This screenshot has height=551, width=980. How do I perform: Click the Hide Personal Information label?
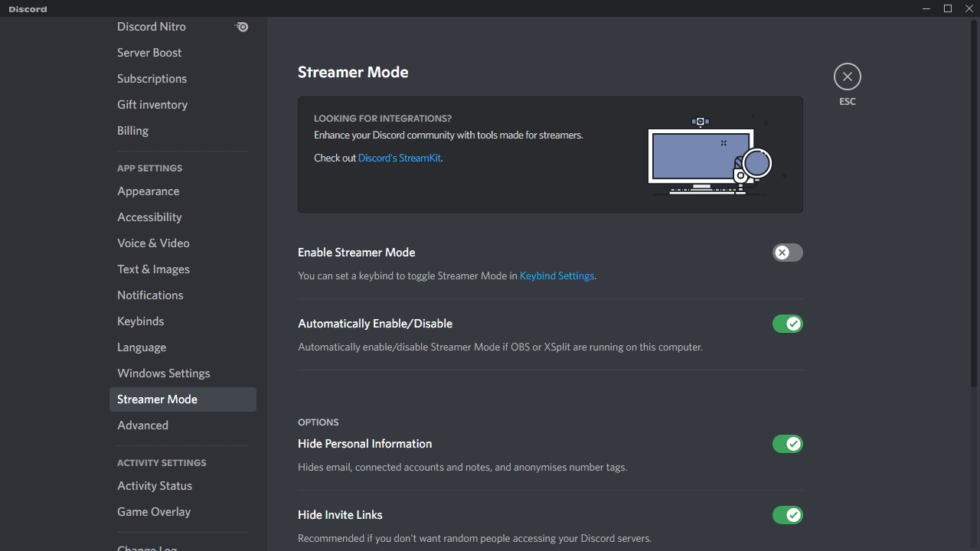pos(365,444)
